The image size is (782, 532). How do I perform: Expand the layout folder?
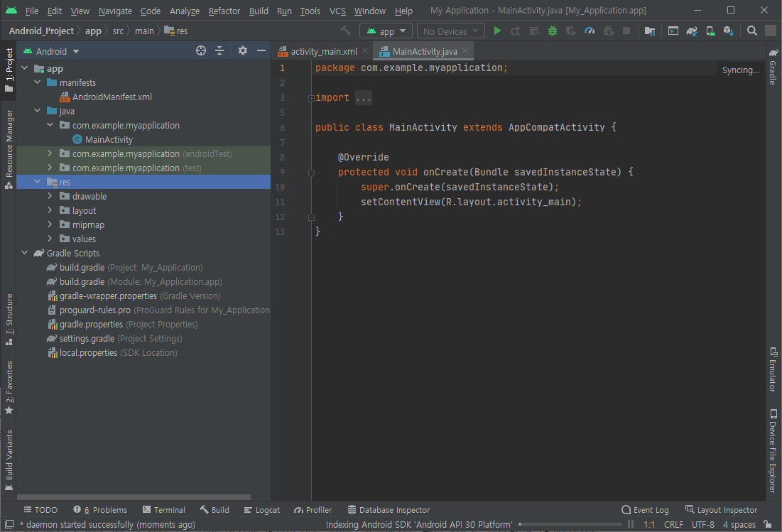[50, 210]
